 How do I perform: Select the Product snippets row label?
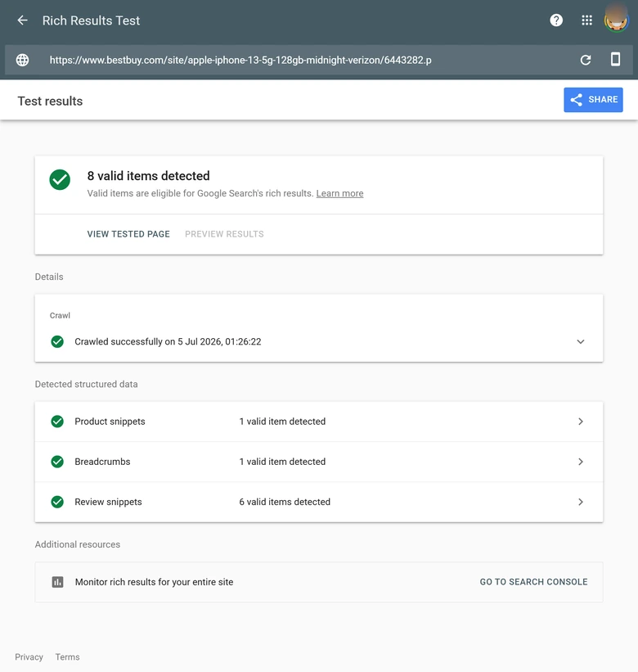tap(110, 422)
